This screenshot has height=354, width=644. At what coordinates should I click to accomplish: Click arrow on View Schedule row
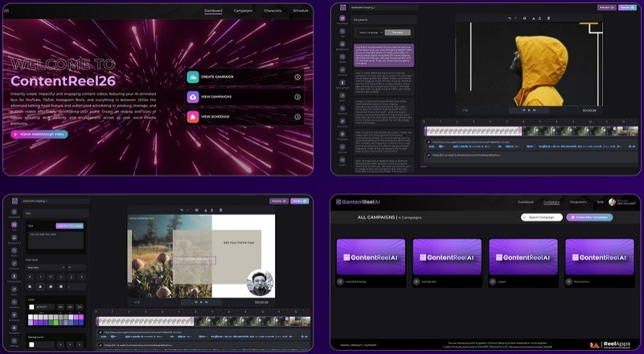[x=297, y=117]
